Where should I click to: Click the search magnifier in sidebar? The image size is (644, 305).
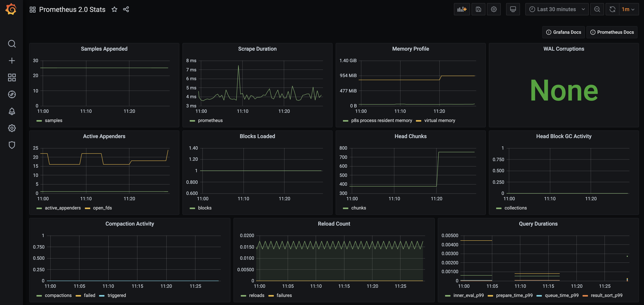(12, 44)
